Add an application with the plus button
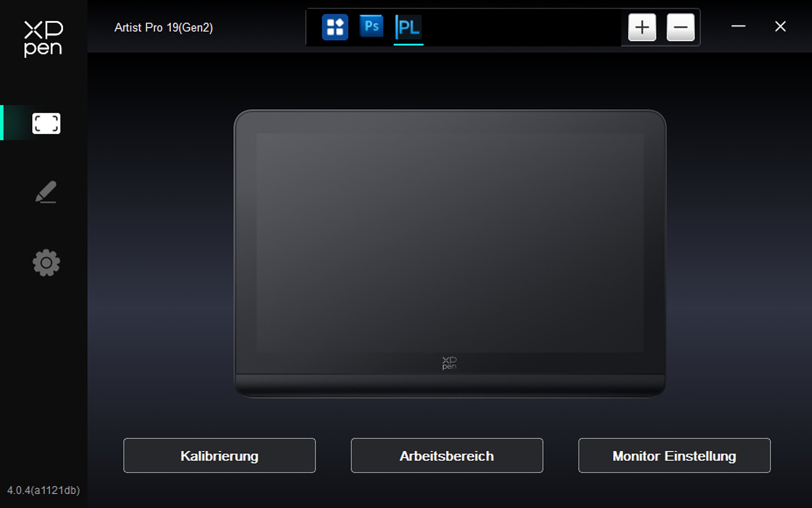Screen dimensions: 812x508 [x=642, y=27]
